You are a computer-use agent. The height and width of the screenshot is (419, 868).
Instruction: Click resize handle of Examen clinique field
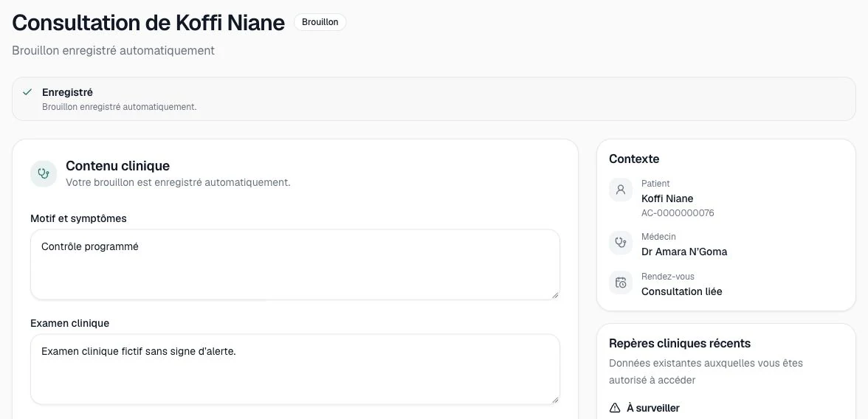coord(555,399)
